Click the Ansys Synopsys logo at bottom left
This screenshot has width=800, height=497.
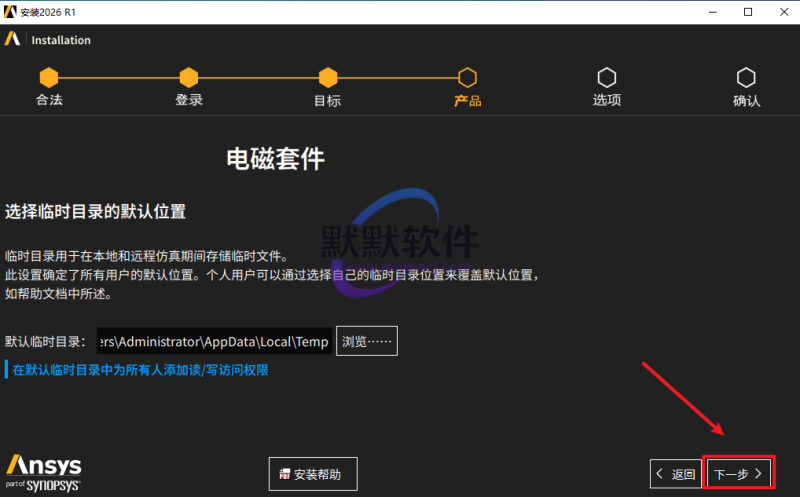pyautogui.click(x=44, y=471)
